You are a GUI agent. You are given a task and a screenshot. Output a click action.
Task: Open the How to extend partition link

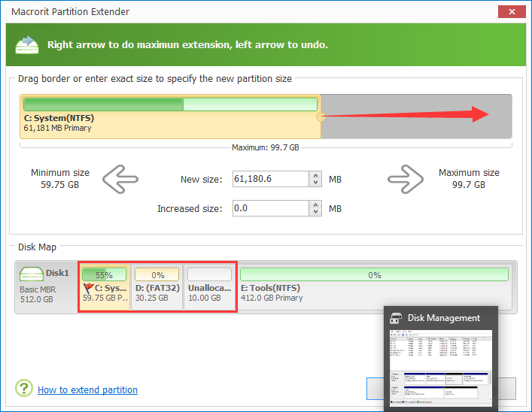coord(87,390)
